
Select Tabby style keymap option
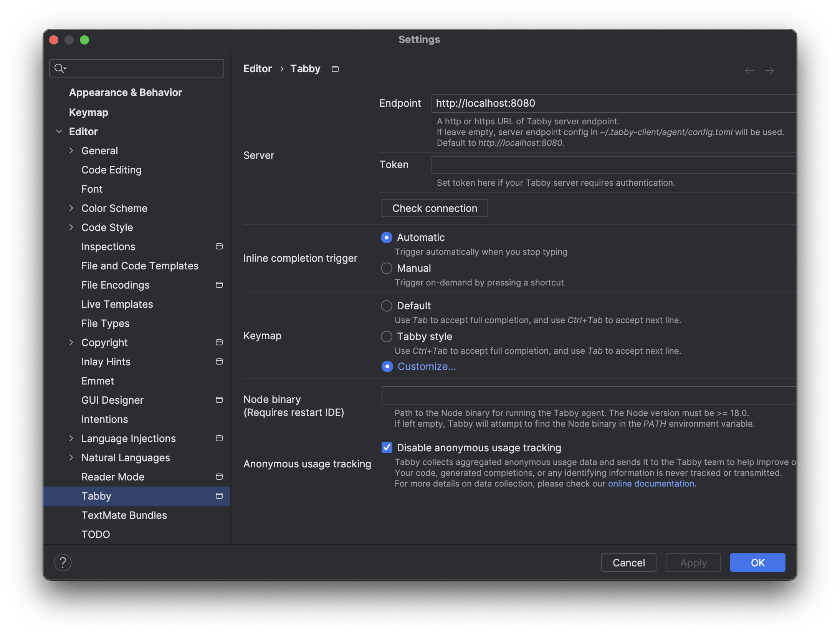point(387,337)
